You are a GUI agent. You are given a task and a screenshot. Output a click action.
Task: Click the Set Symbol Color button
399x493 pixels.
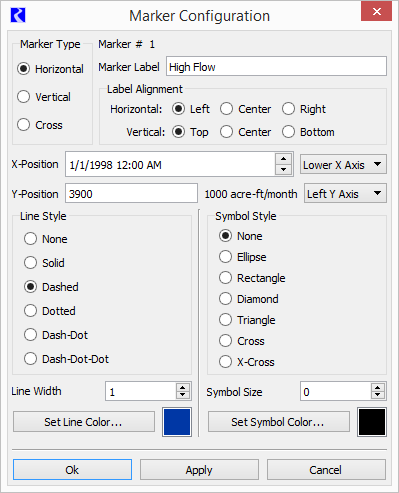[279, 422]
